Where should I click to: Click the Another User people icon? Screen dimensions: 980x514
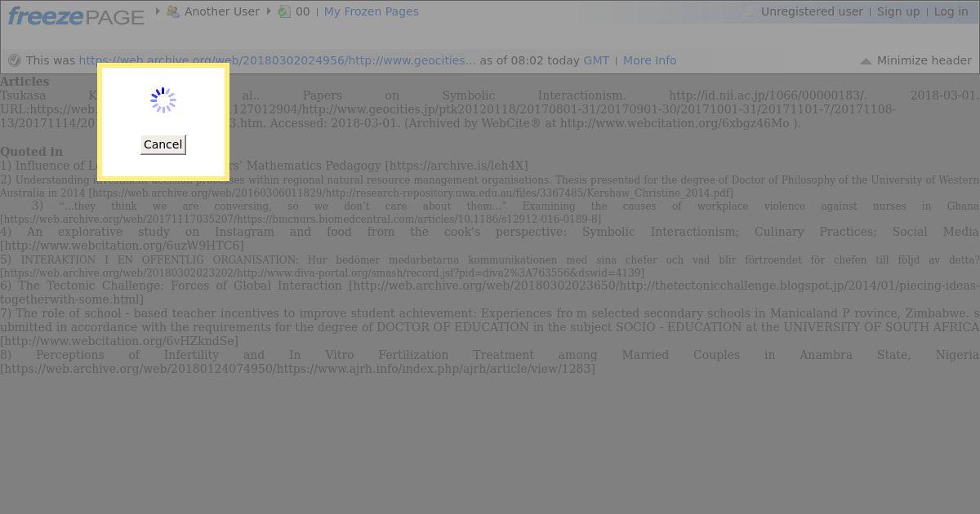(x=172, y=11)
